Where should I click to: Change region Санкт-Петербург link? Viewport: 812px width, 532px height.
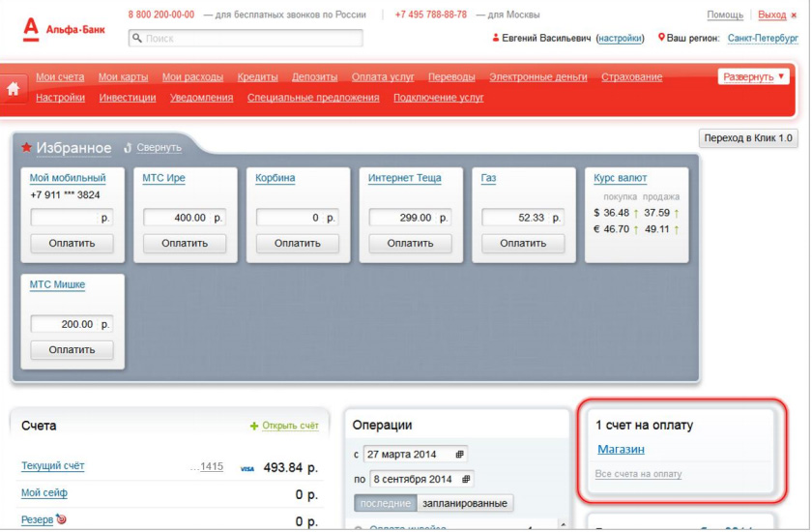[763, 39]
